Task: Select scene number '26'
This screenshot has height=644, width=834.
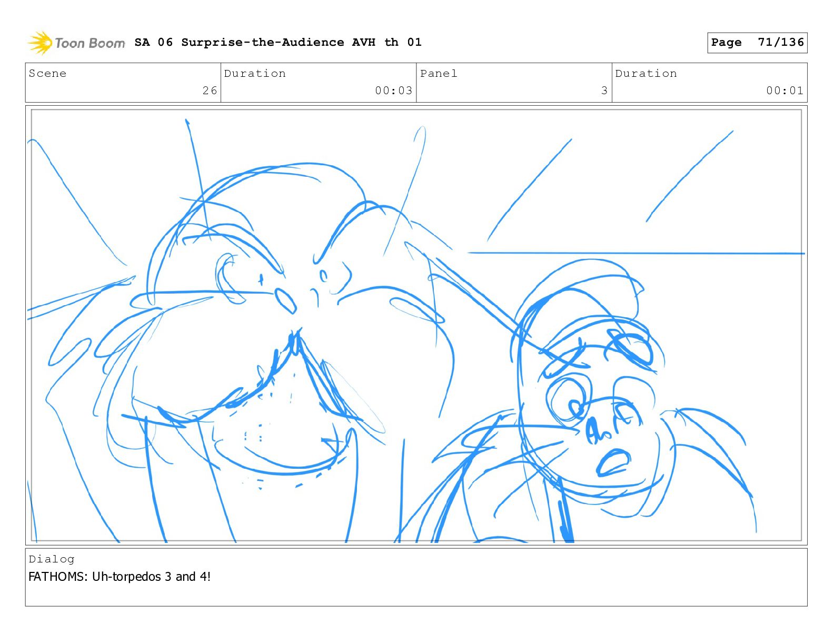Action: [x=210, y=90]
